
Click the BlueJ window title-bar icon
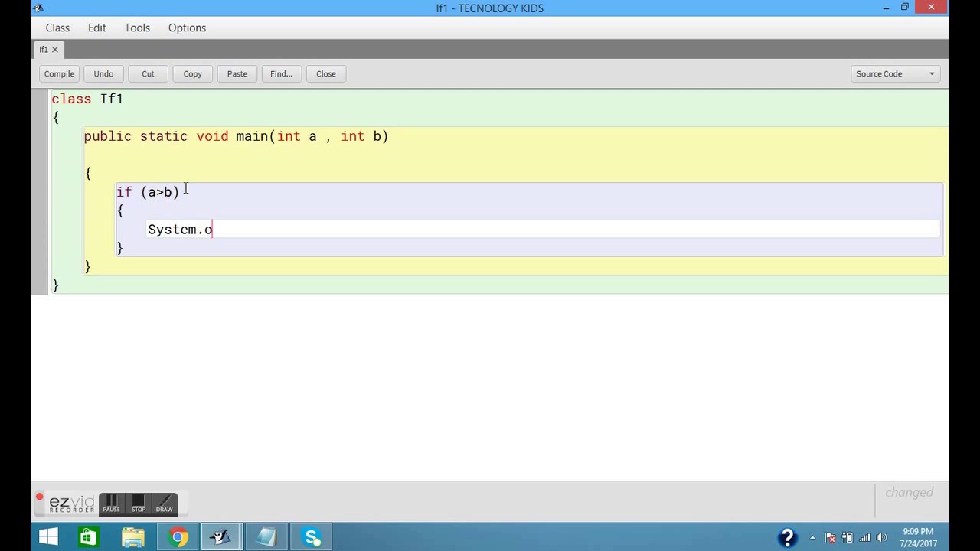coord(38,8)
